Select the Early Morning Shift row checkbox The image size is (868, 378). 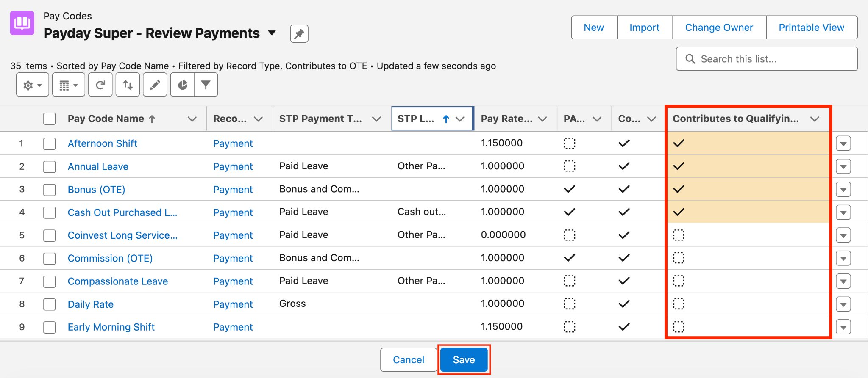click(x=50, y=327)
